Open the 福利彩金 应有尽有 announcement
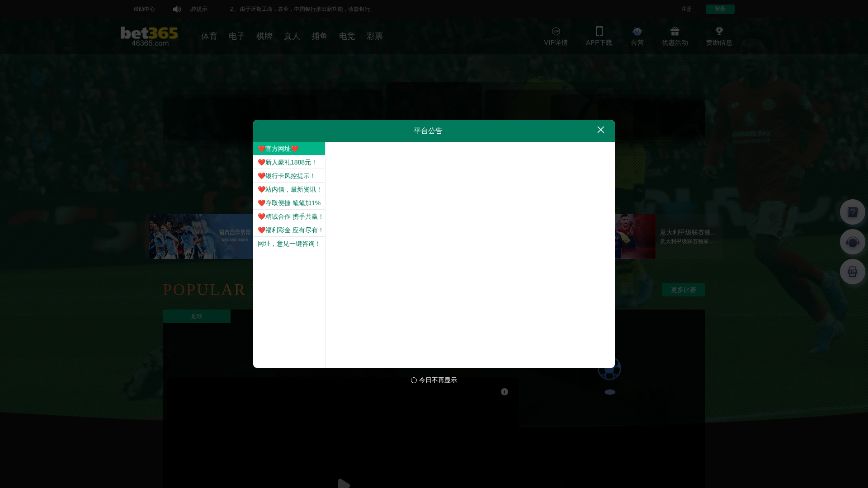 tap(289, 230)
